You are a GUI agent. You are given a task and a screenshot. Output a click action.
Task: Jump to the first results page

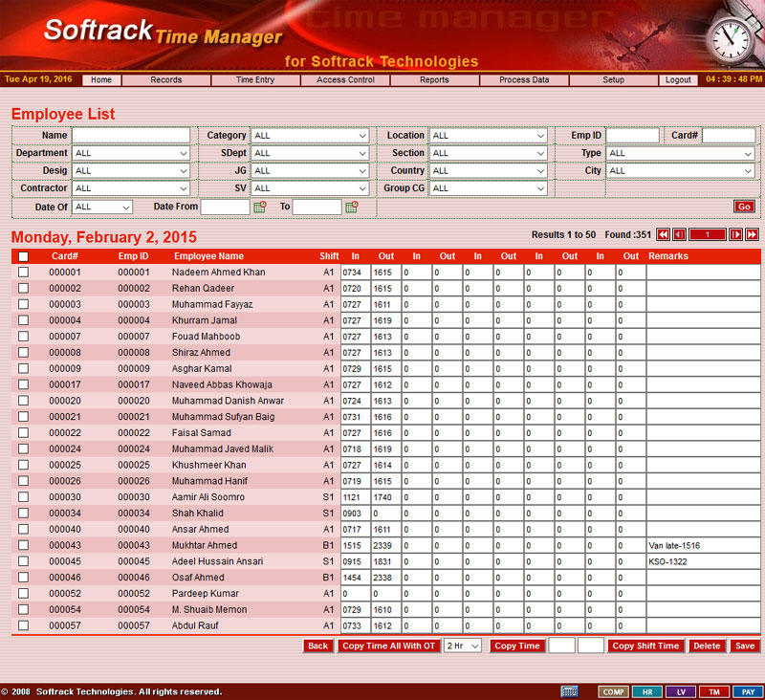(663, 234)
